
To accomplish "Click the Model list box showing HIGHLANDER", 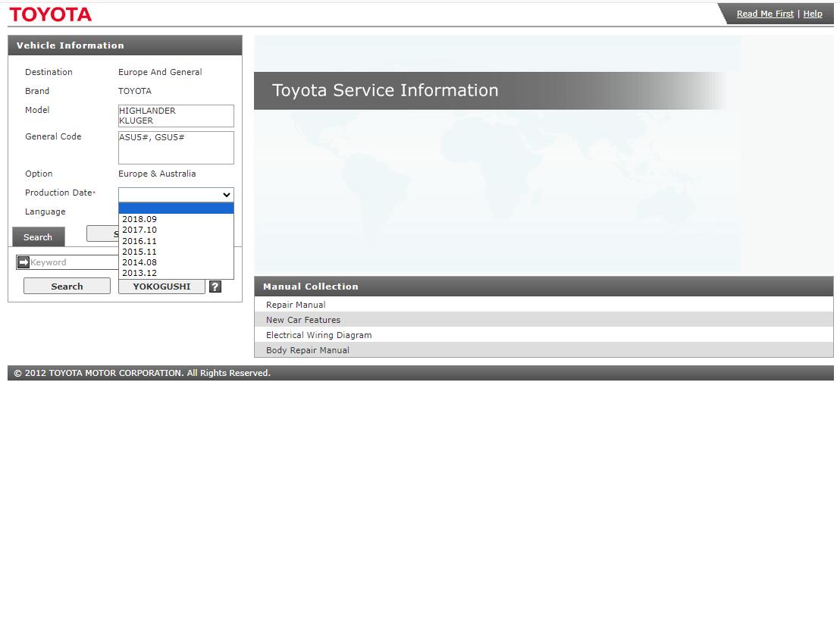I will (176, 116).
